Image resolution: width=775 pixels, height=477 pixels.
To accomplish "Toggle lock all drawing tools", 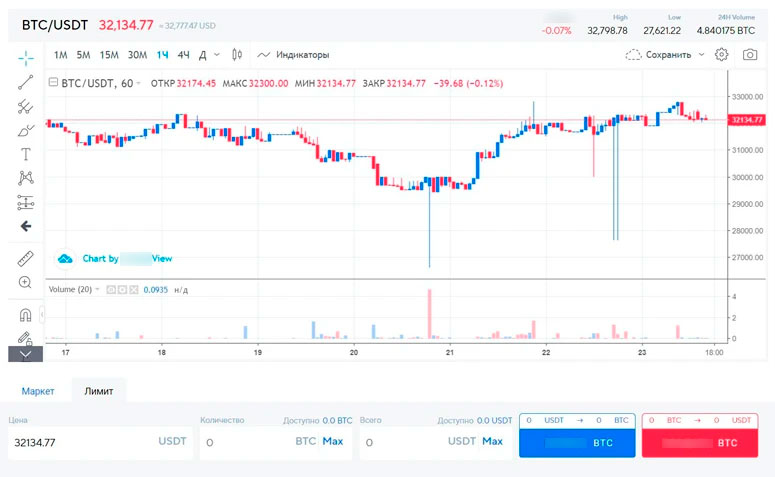I will point(25,338).
